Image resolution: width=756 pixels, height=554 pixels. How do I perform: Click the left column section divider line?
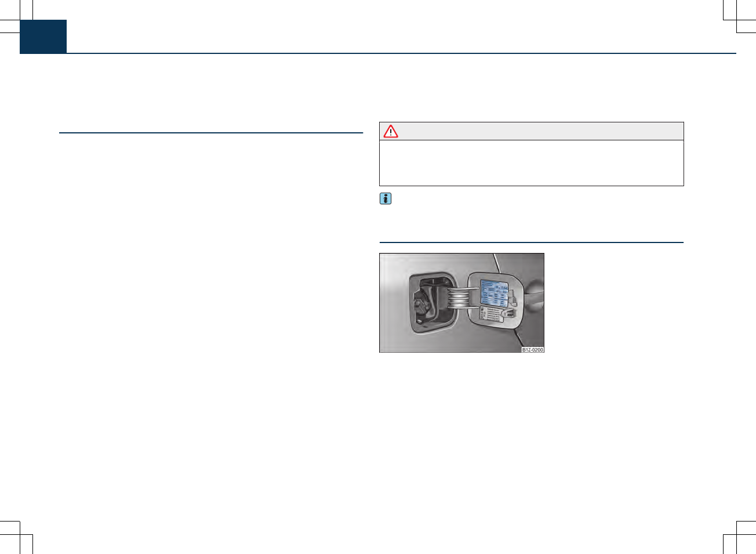click(x=211, y=133)
